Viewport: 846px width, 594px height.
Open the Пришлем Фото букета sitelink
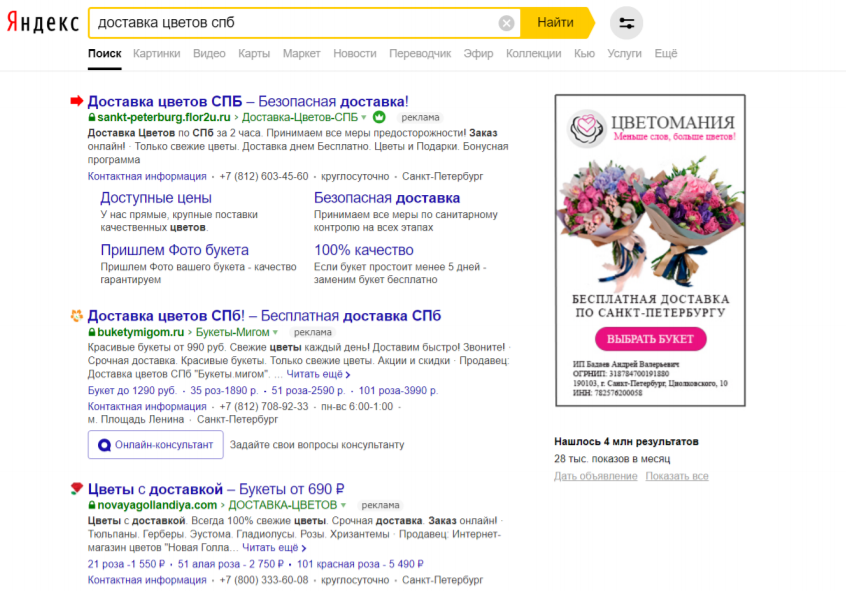(175, 250)
